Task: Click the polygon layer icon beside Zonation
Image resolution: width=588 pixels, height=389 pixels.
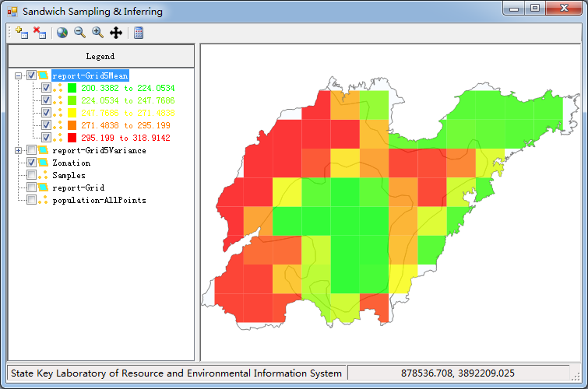Action: 43,163
